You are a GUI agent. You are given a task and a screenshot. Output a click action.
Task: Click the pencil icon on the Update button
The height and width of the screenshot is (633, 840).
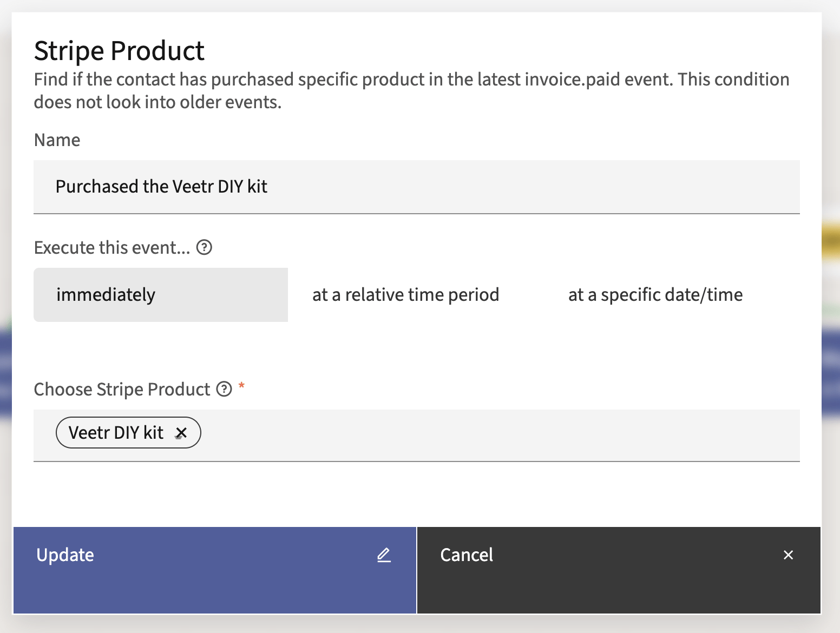[384, 555]
